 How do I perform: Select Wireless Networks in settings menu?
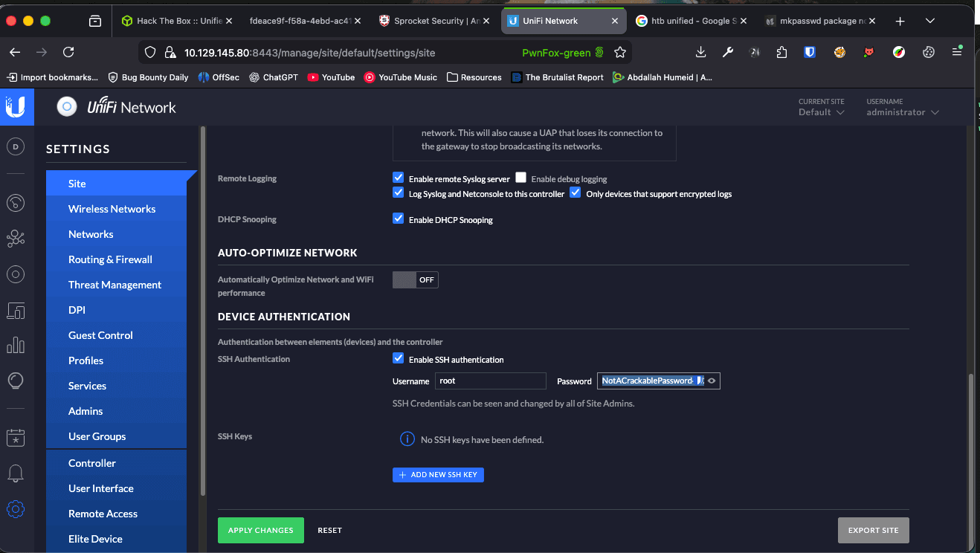[x=112, y=209]
